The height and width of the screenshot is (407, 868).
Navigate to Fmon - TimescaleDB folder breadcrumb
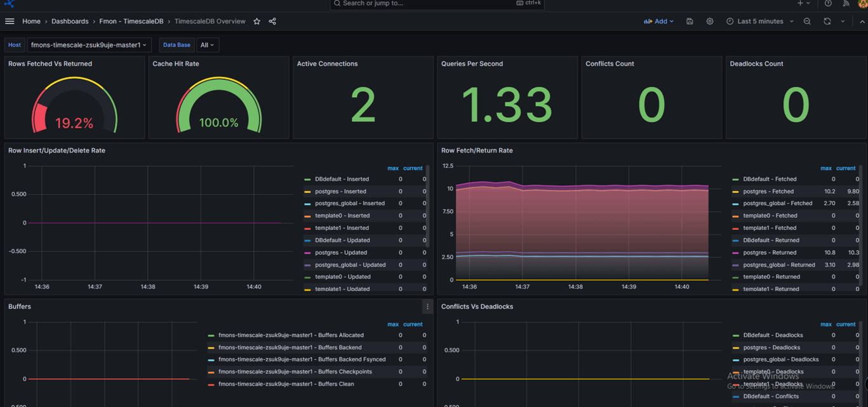point(131,22)
